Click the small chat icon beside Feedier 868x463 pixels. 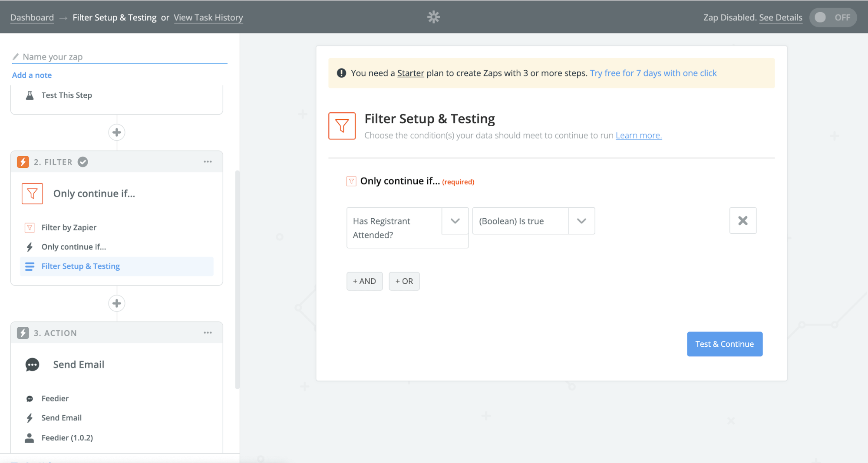(30, 399)
